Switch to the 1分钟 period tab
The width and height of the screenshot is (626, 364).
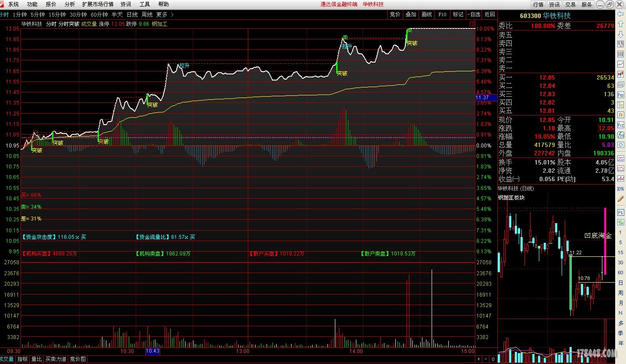tap(20, 14)
